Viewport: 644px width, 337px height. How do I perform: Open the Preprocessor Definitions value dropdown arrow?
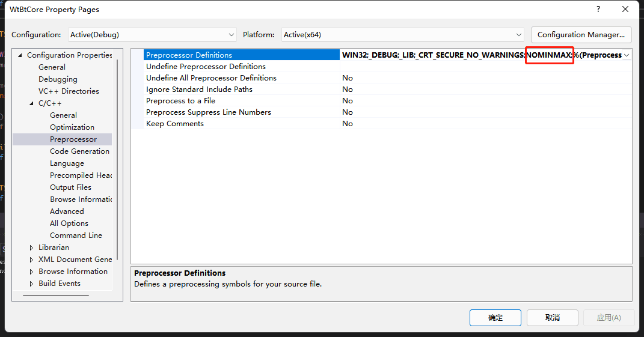click(627, 55)
